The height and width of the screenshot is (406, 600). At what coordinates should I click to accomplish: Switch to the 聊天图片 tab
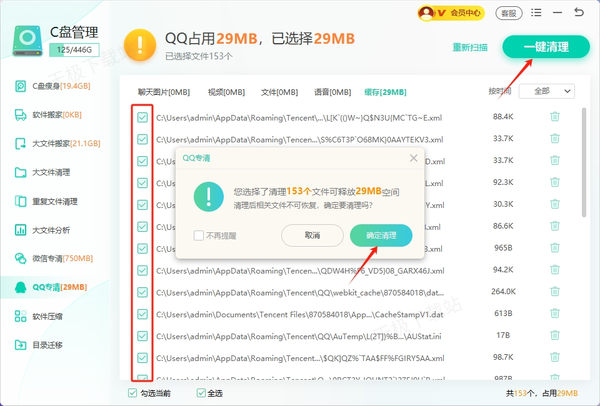(163, 92)
